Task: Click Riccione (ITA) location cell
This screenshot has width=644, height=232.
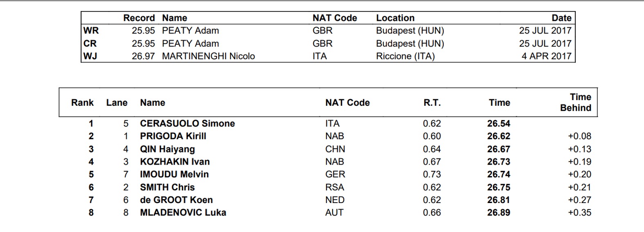Action: point(405,56)
